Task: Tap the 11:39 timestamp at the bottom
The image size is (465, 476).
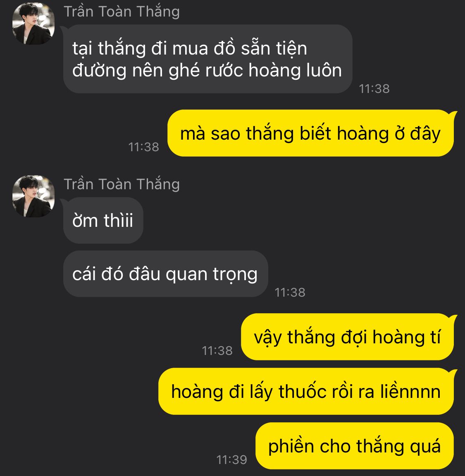Action: point(232,460)
